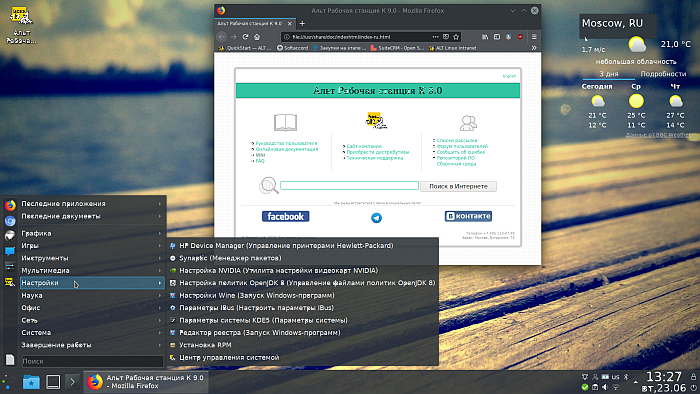Open application launcher icon in taskbar
This screenshot has height=394, width=700.
click(x=8, y=382)
